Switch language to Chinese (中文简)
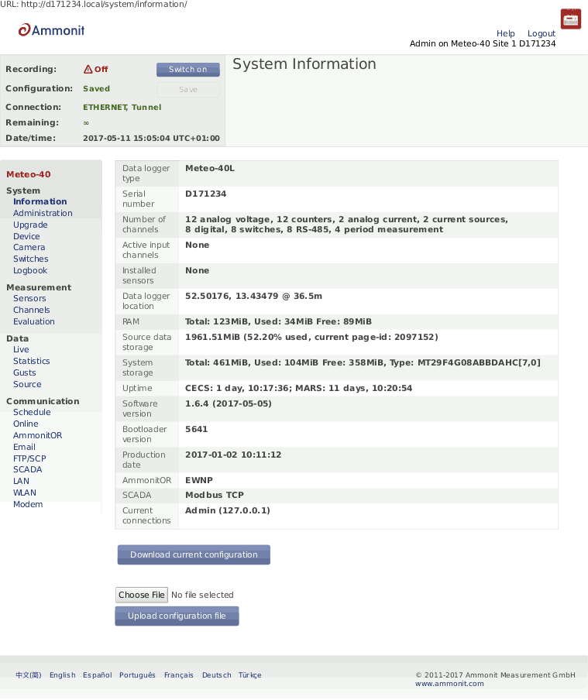 click(x=29, y=674)
